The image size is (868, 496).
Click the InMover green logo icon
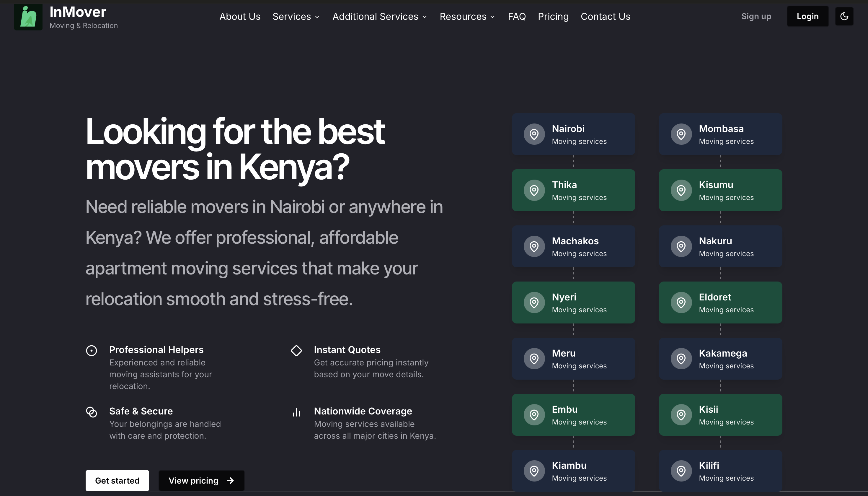[x=28, y=17]
